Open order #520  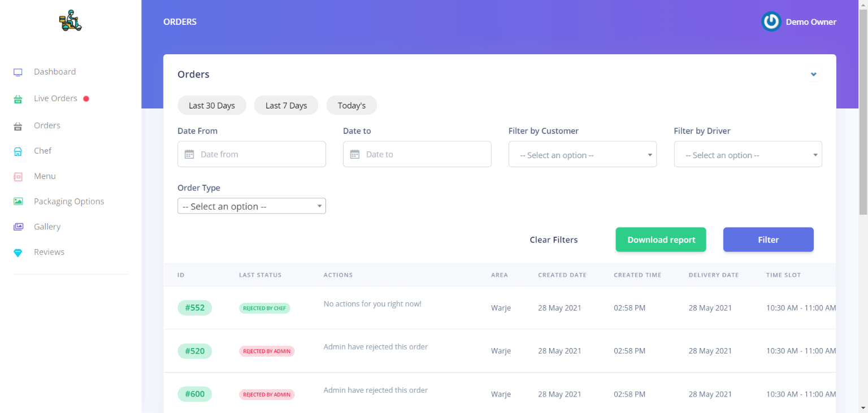pos(194,351)
